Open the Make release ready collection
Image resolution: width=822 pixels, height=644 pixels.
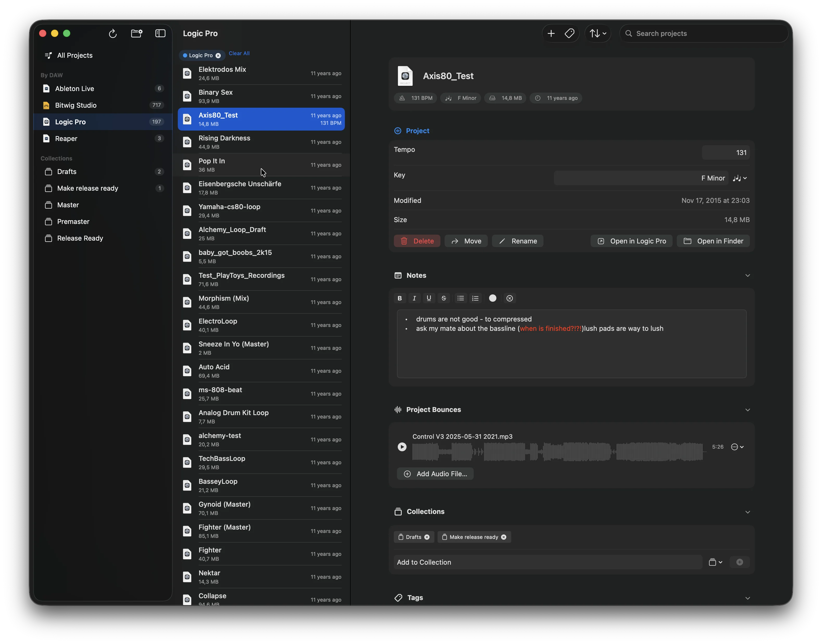coord(103,188)
